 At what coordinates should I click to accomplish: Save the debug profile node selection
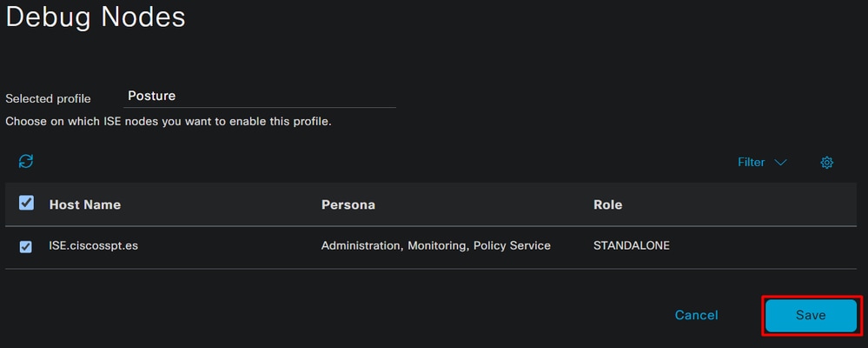point(811,315)
